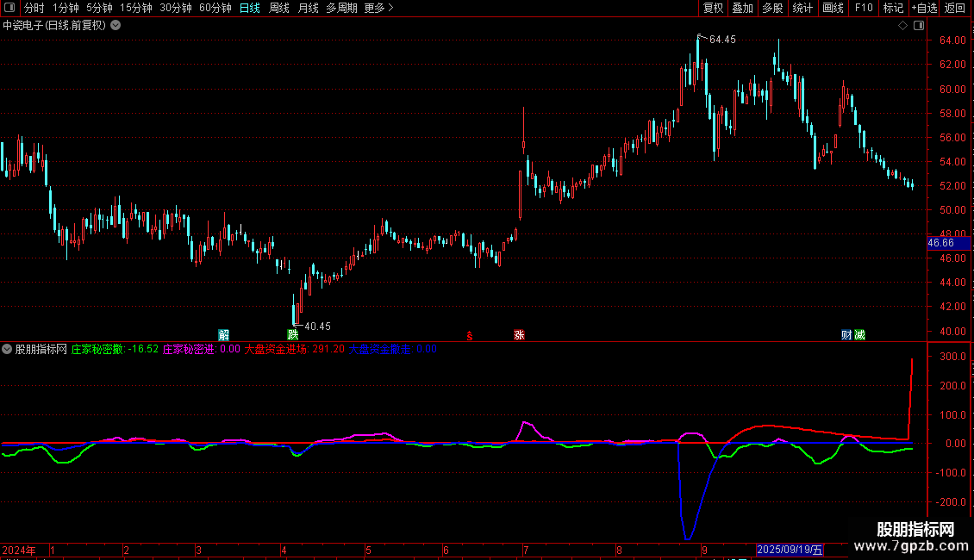This screenshot has height=560, width=974.
Task: Select the 15分钟 period
Action: (136, 8)
